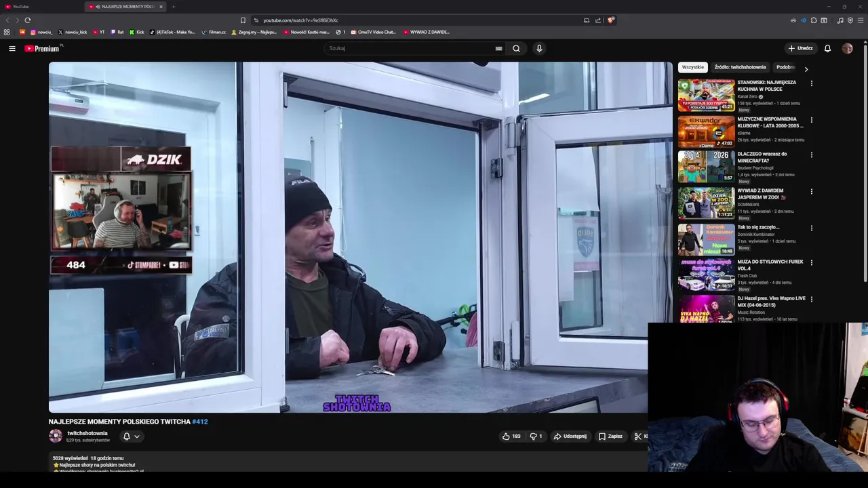Click the Brave Shields lion icon
The image size is (868, 488).
coord(610,20)
